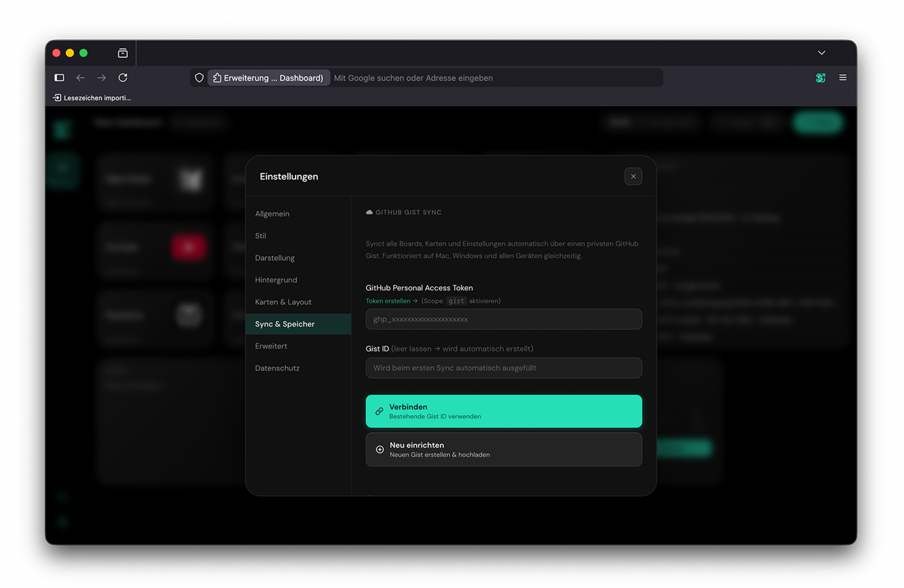Click the tab overview icon in the title bar

(122, 53)
